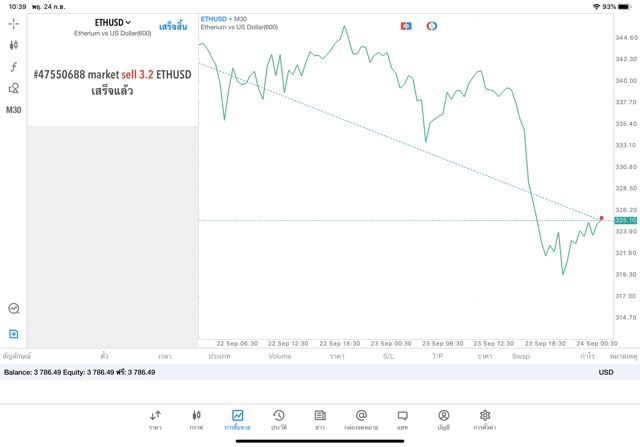Open the indicators (f) menu
This screenshot has width=640, height=447.
coord(13,67)
